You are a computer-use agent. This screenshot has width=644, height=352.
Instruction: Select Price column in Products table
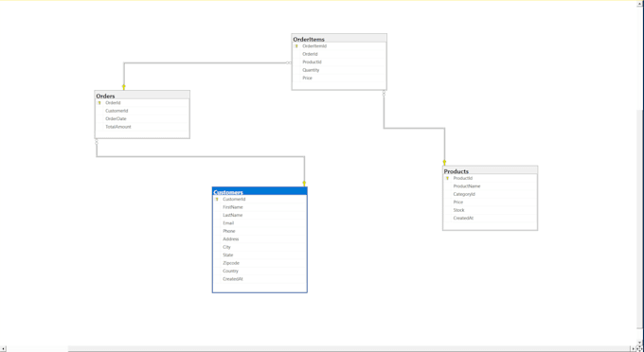(x=490, y=202)
